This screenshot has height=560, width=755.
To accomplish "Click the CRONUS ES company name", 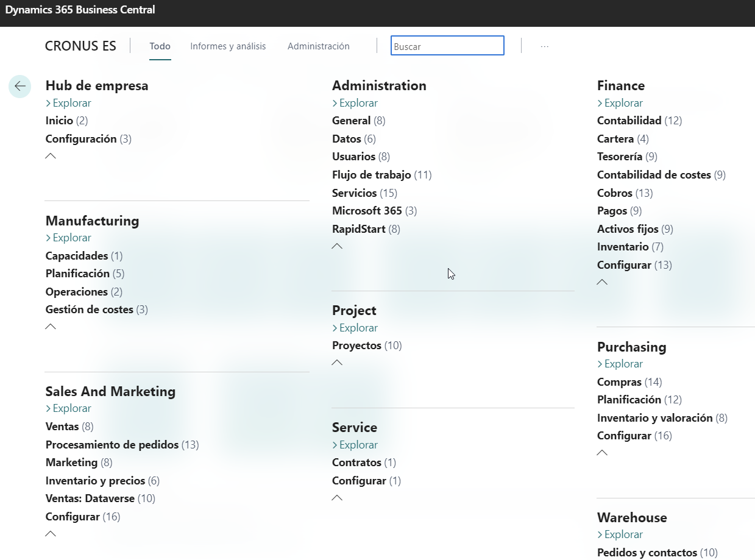I will (x=80, y=46).
